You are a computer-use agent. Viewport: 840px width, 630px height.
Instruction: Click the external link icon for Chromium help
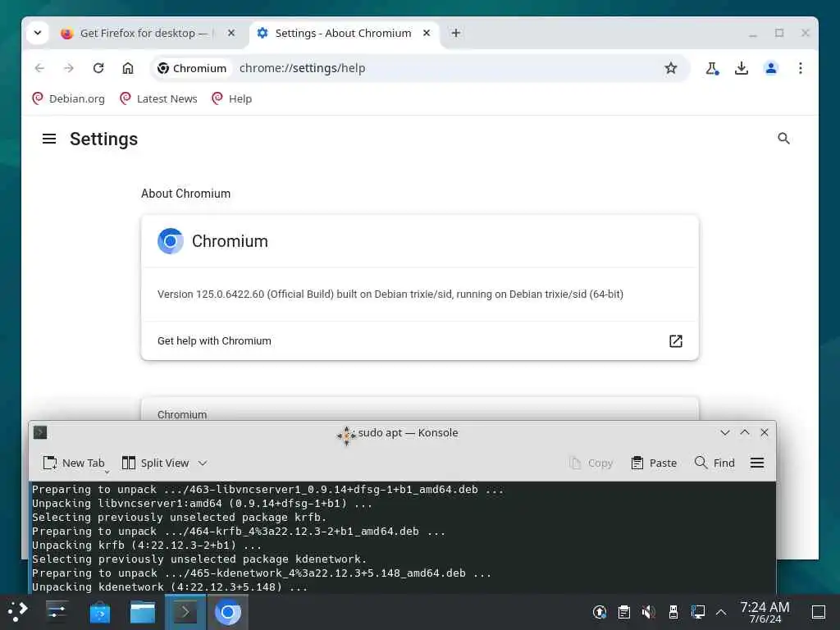676,340
